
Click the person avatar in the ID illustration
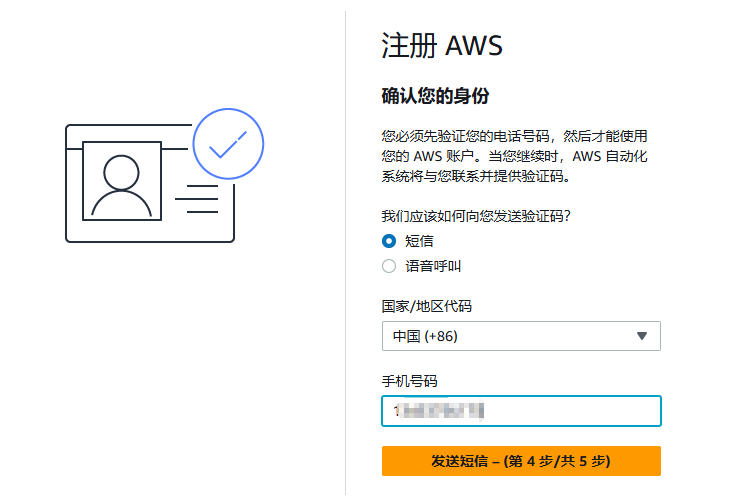coord(121,183)
